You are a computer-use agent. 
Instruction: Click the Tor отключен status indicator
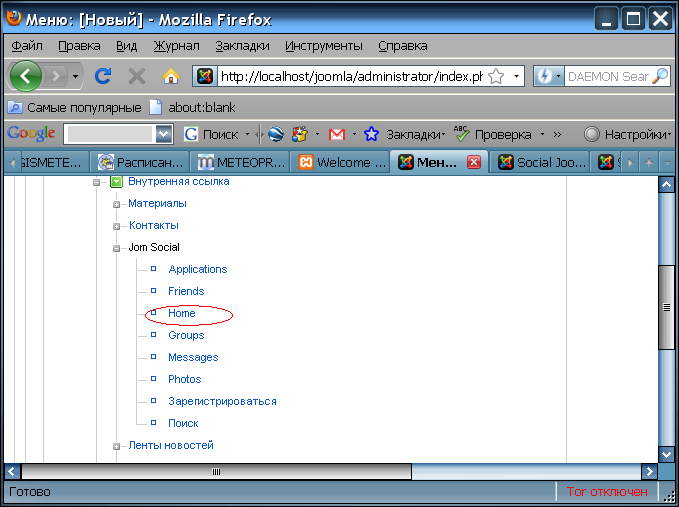(607, 492)
